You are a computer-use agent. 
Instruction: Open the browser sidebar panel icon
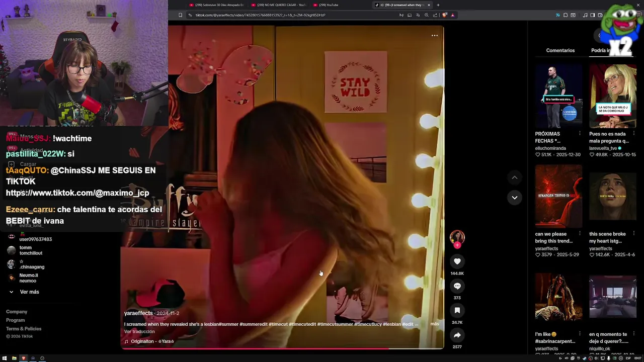(593, 15)
